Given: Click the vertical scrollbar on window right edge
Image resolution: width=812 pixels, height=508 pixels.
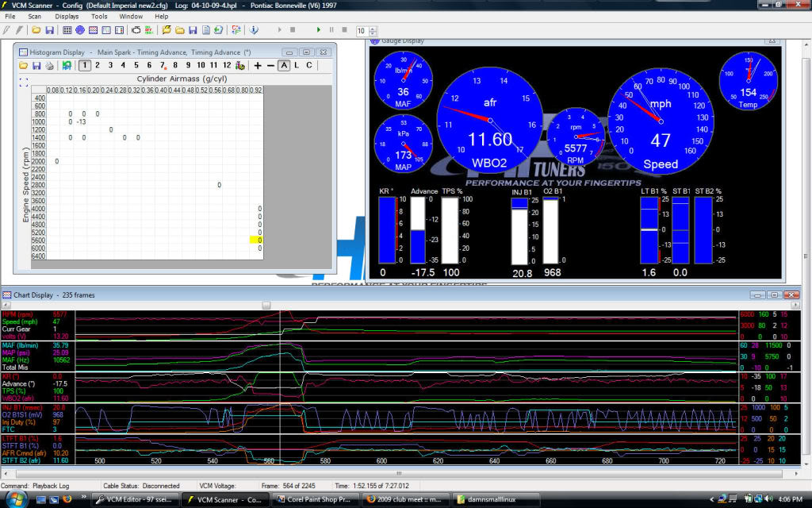Looking at the screenshot, I should coord(806,256).
